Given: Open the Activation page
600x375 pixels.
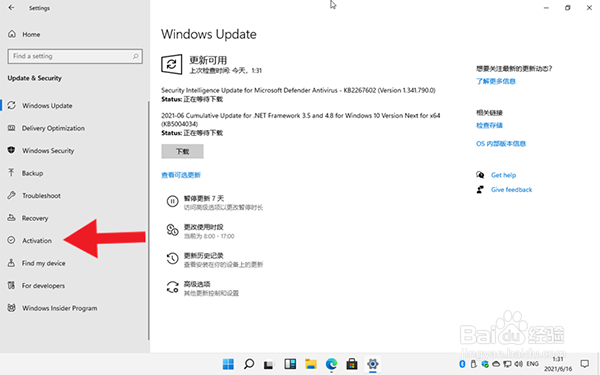Looking at the screenshot, I should tap(37, 241).
